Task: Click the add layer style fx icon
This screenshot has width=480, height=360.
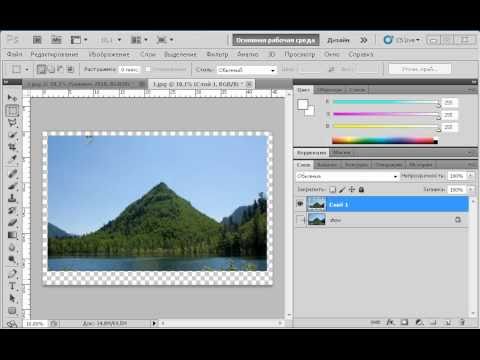Action: point(390,322)
